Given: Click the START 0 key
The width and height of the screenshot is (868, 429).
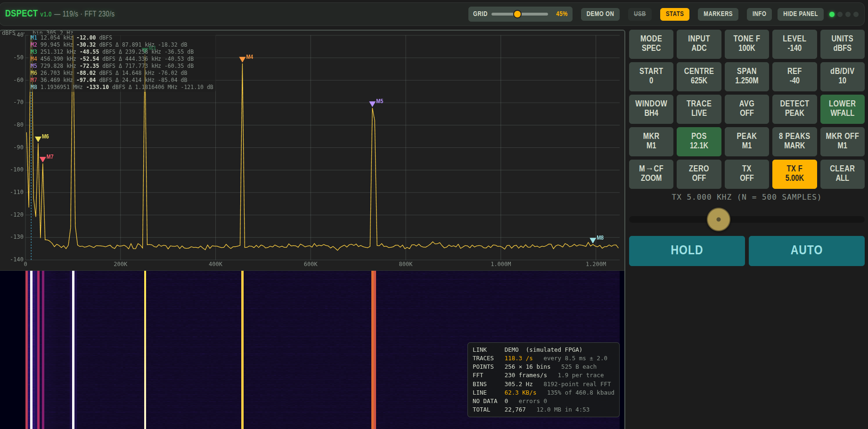Looking at the screenshot, I should 651,76.
